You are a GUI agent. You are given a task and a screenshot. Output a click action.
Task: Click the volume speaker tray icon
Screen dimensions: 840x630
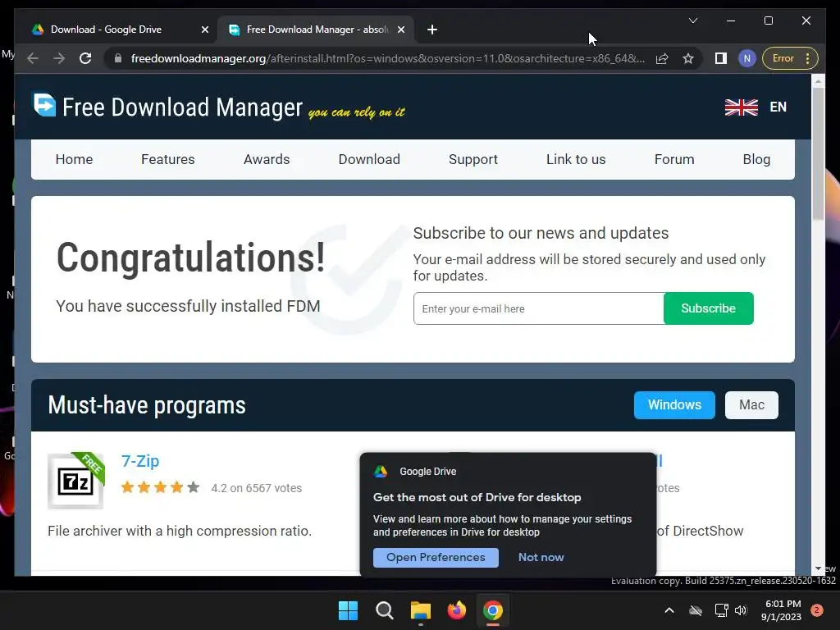pyautogui.click(x=741, y=610)
